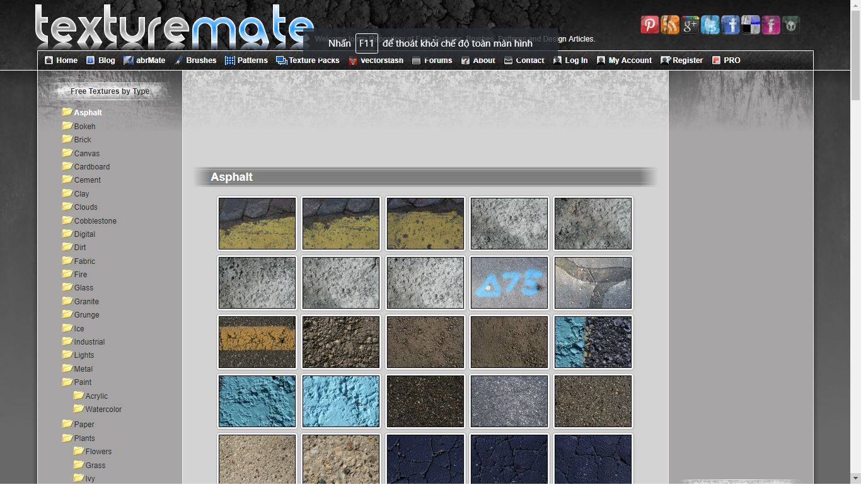
Task: Click the Clay folder icon
Action: pos(67,193)
